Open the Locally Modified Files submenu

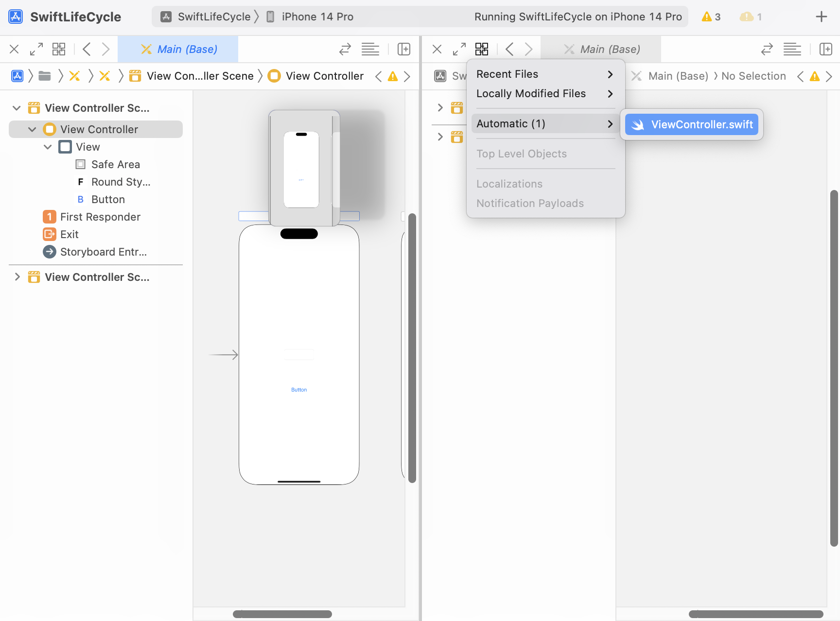point(545,93)
